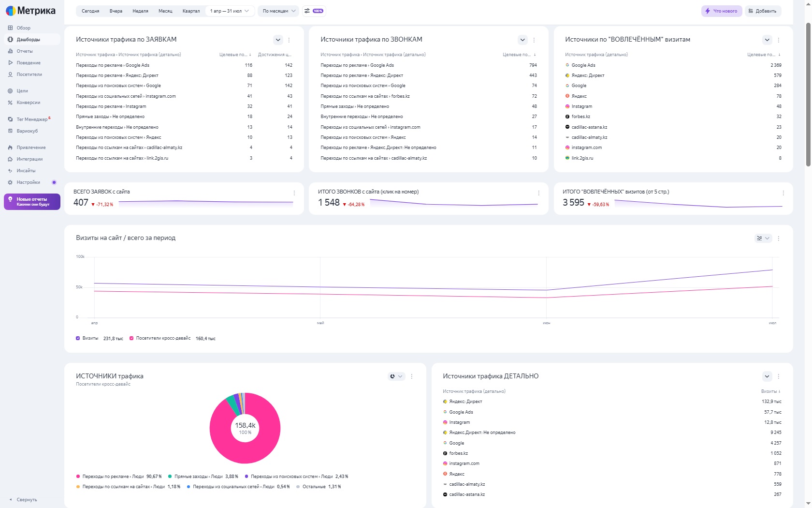Open three-dot menu of ВСЕГО ЗАЯВОК с сайта
812x508 pixels.
[x=294, y=193]
